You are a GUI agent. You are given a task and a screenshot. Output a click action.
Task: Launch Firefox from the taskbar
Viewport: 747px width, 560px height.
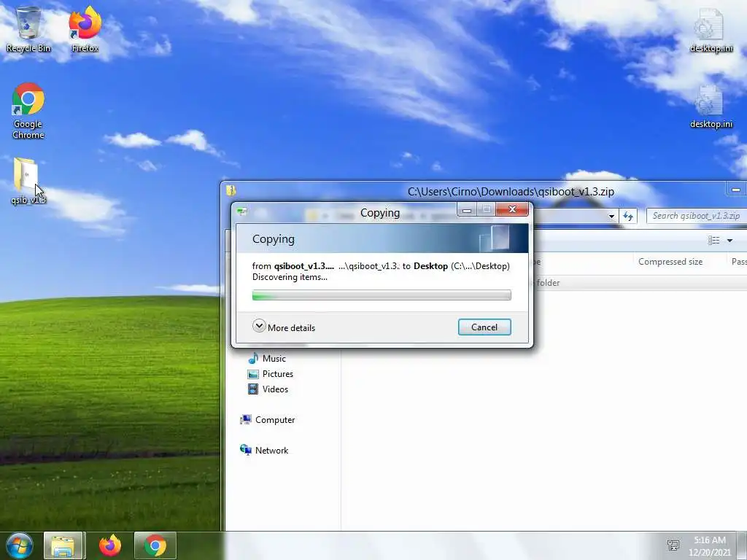tap(110, 545)
